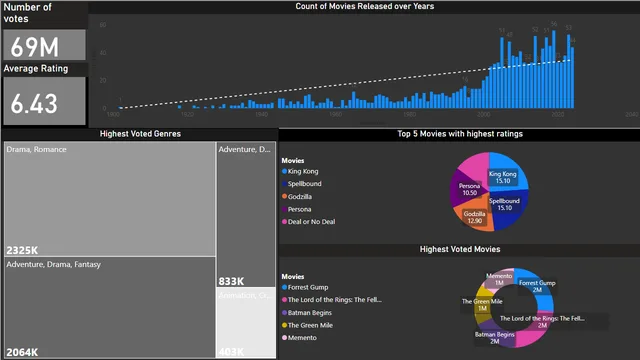
Task: Click the Spellbound legend color dot
Action: tap(284, 184)
